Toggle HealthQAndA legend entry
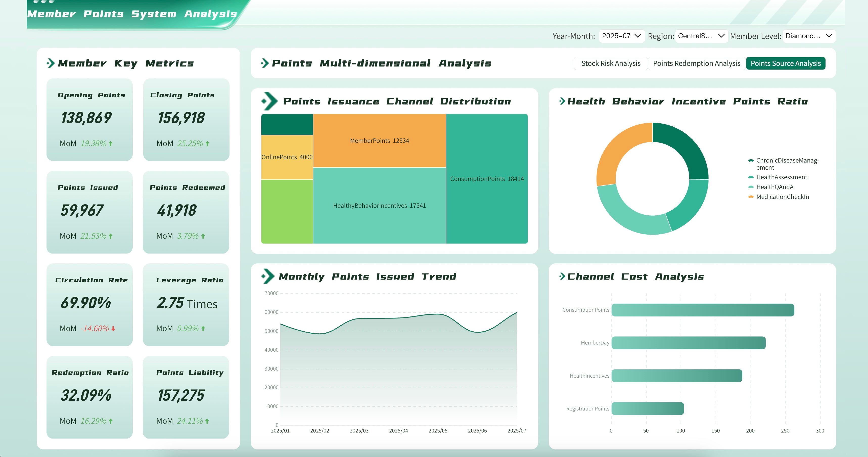This screenshot has width=868, height=457. (x=771, y=187)
